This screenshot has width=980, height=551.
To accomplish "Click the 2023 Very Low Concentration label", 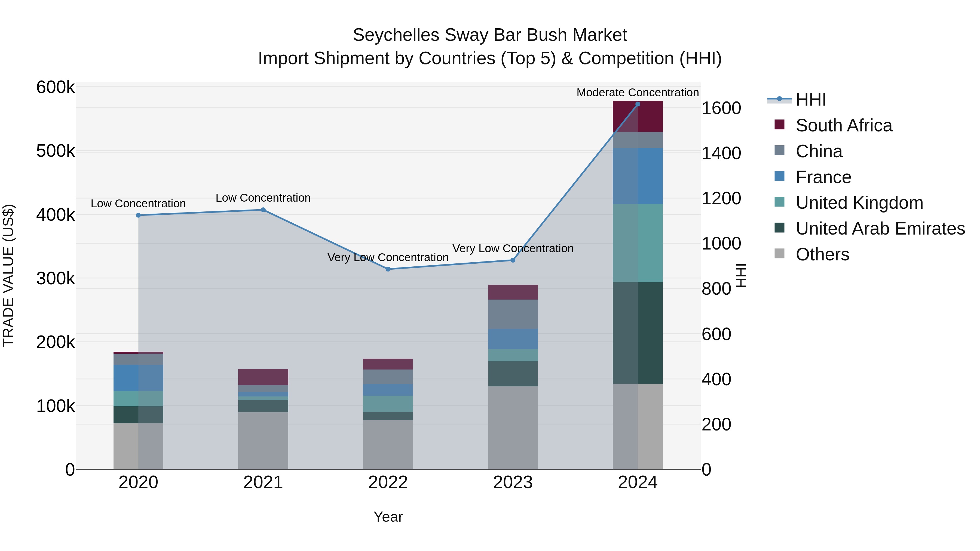I will coord(513,248).
